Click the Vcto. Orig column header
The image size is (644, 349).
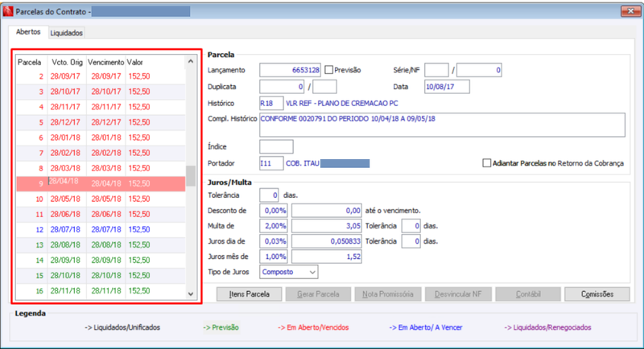[67, 63]
